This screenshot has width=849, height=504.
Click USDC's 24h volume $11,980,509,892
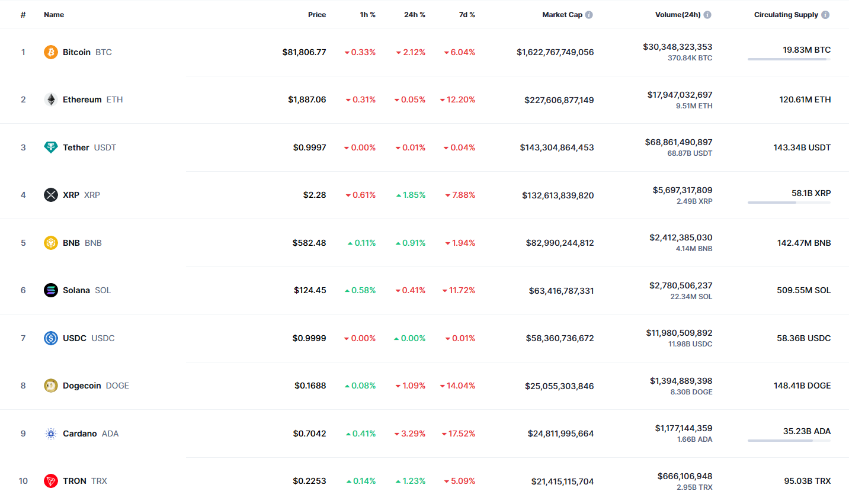680,333
